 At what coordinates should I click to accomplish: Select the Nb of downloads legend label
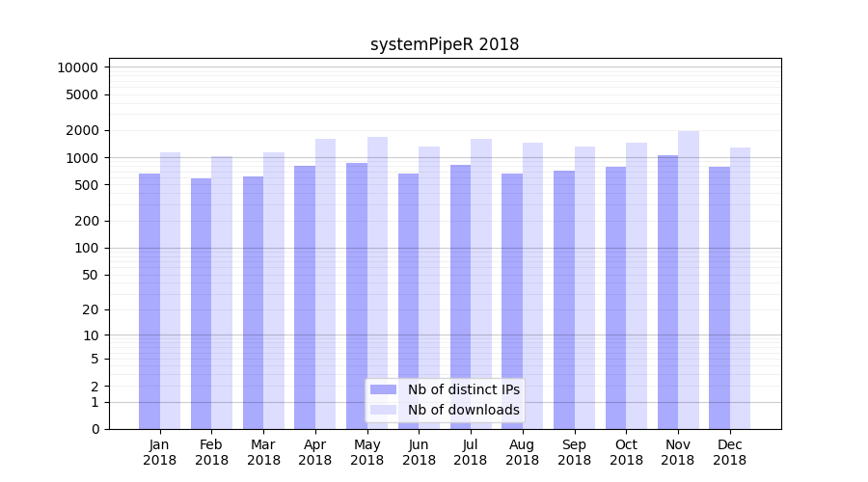pos(463,410)
